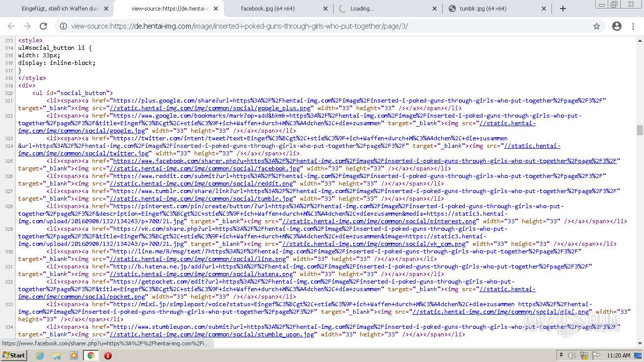
Task: View site information for the URL
Action: click(63, 26)
